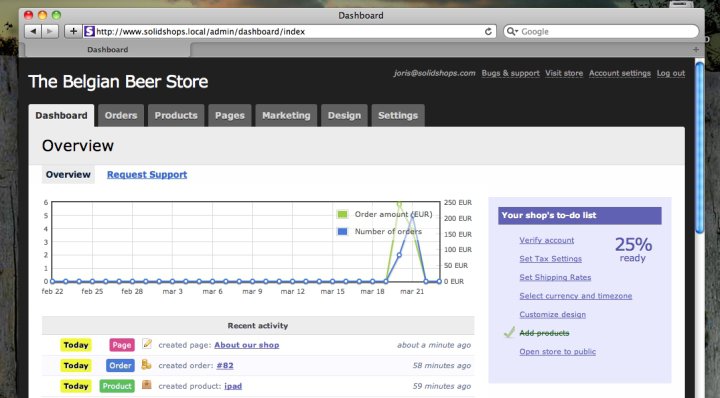The width and height of the screenshot is (720, 398).
Task: Select the Dashboard browser tab
Action: click(x=108, y=50)
